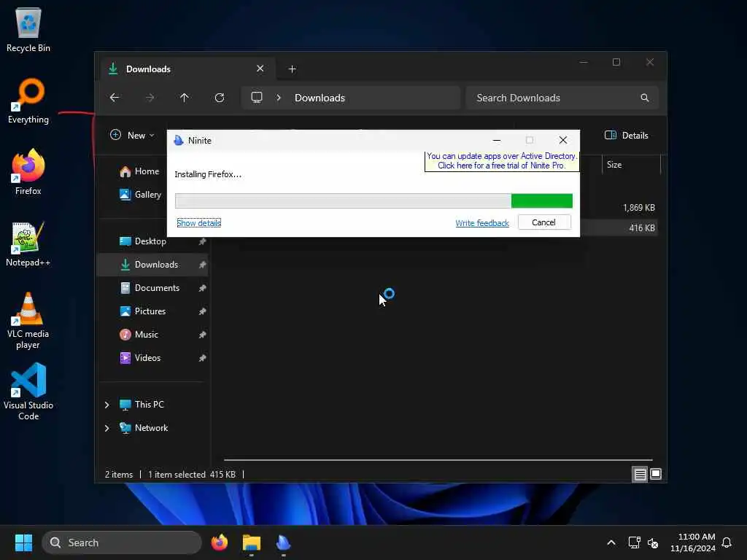The width and height of the screenshot is (747, 560).
Task: Expand the Network tree node
Action: click(107, 428)
